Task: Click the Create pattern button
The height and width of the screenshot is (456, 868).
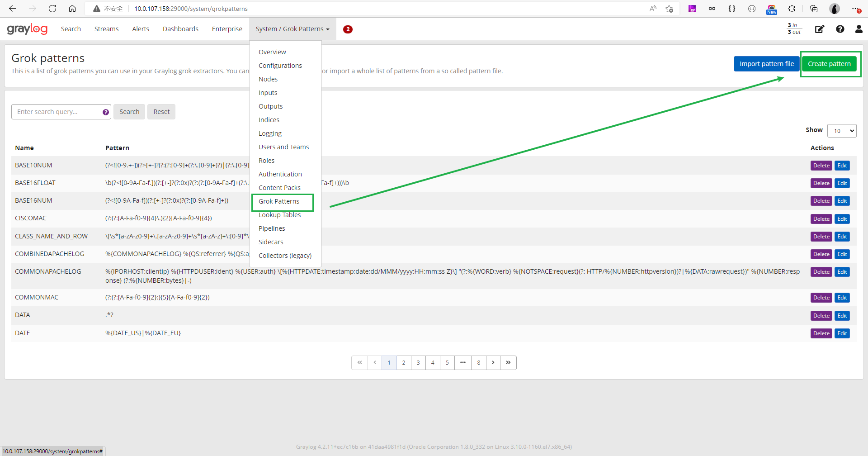Action: pos(829,64)
